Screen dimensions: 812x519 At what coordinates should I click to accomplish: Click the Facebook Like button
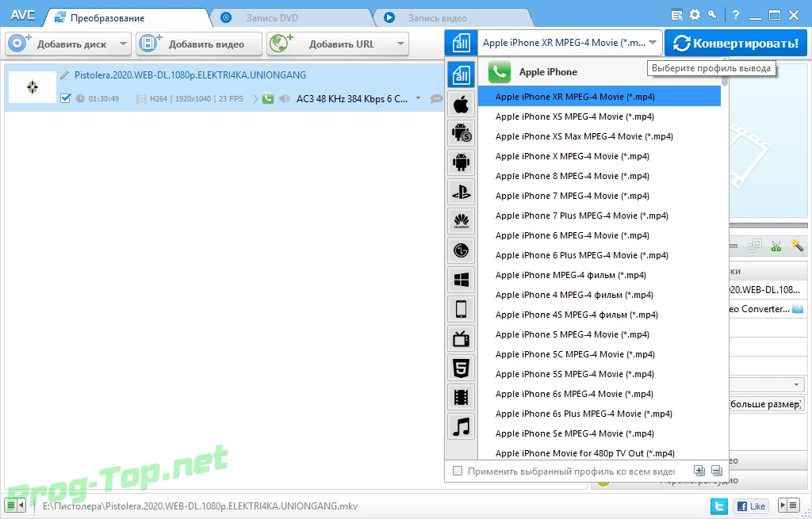click(750, 506)
